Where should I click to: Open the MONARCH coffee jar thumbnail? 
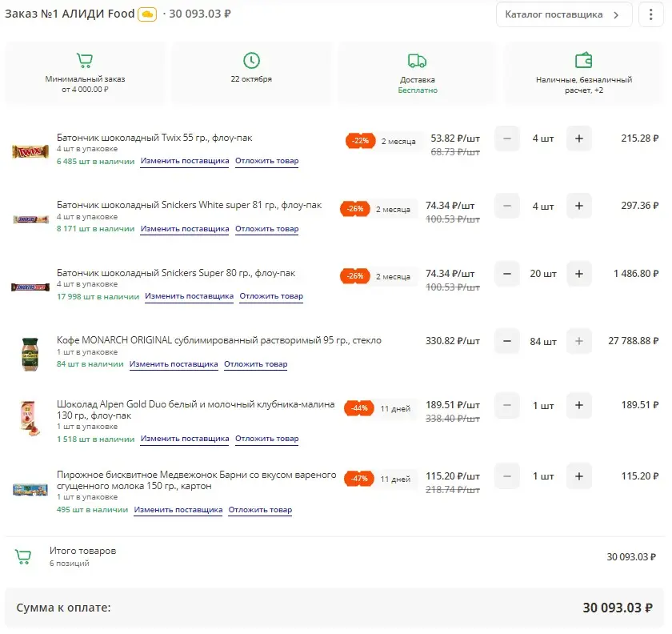pyautogui.click(x=30, y=354)
